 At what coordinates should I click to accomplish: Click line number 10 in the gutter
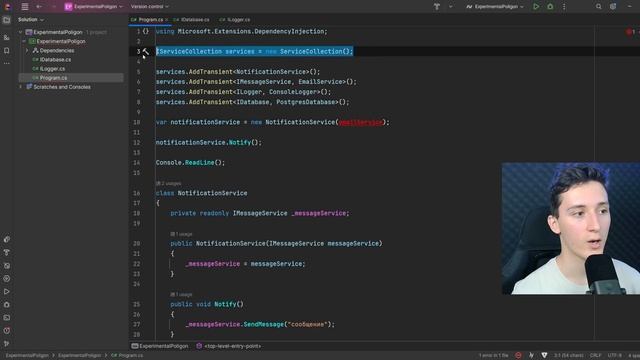click(x=136, y=122)
